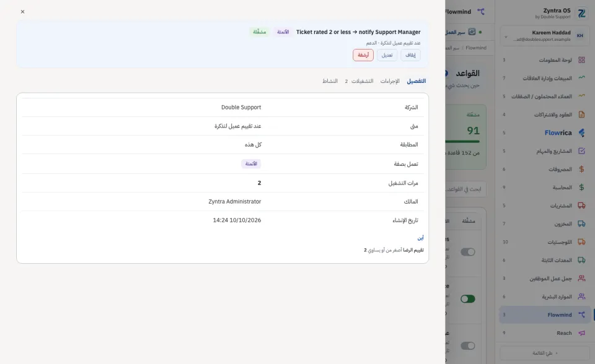The height and width of the screenshot is (364, 595).
Task: Open المصروفات dollar icon
Action: click(581, 169)
